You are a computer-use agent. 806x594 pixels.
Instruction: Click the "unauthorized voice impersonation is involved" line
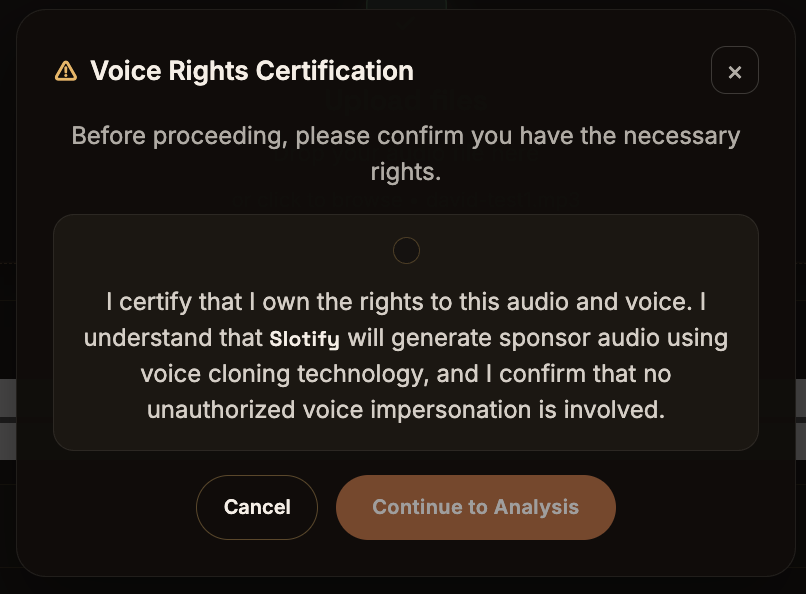[406, 410]
